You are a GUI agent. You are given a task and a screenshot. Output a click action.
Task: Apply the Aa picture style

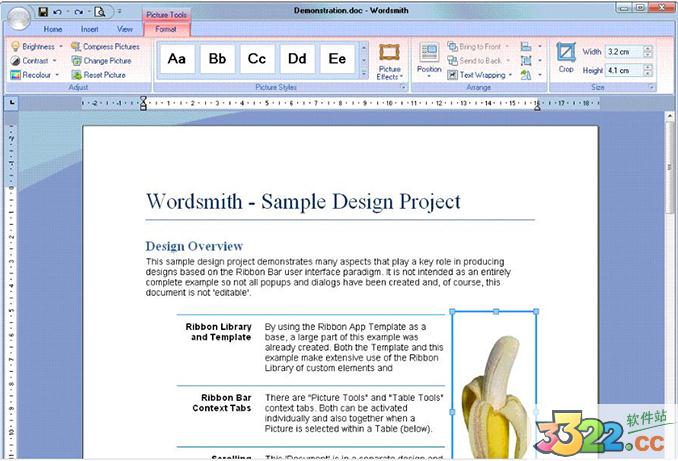coord(177,59)
